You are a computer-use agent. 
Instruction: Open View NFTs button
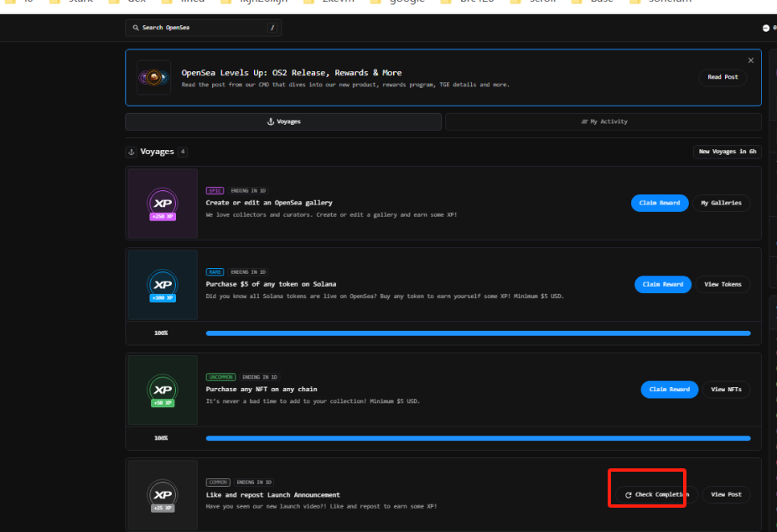pyautogui.click(x=726, y=390)
